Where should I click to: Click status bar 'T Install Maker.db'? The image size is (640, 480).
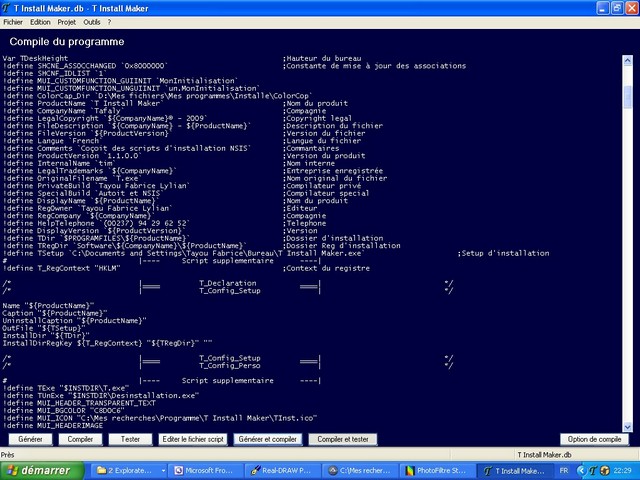(x=544, y=455)
